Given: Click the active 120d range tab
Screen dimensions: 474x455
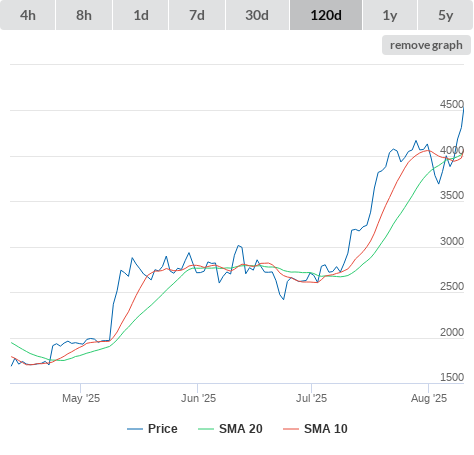Looking at the screenshot, I should 326,15.
